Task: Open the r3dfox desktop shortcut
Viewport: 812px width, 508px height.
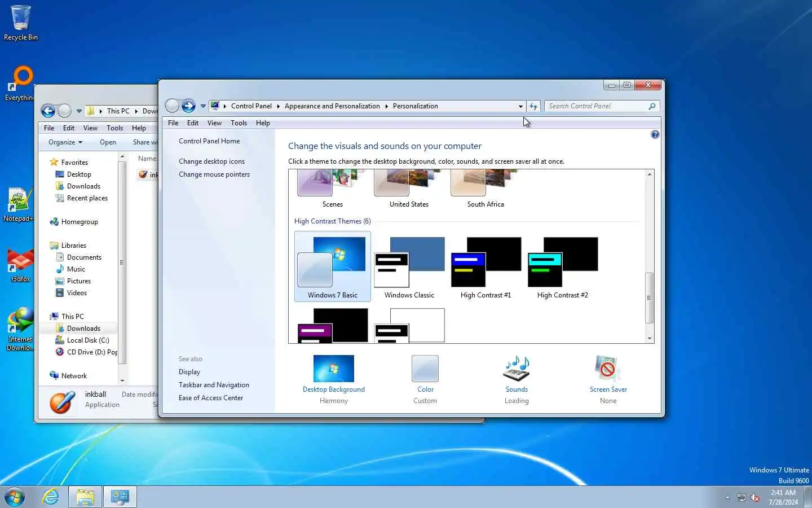Action: coord(20,265)
